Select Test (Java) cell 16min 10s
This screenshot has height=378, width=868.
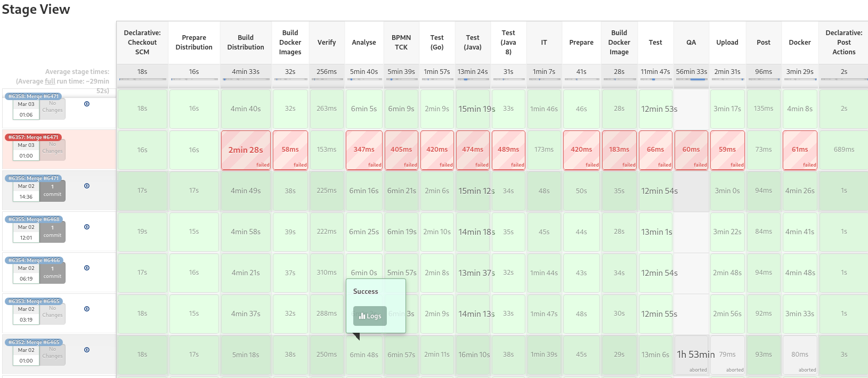click(x=473, y=355)
